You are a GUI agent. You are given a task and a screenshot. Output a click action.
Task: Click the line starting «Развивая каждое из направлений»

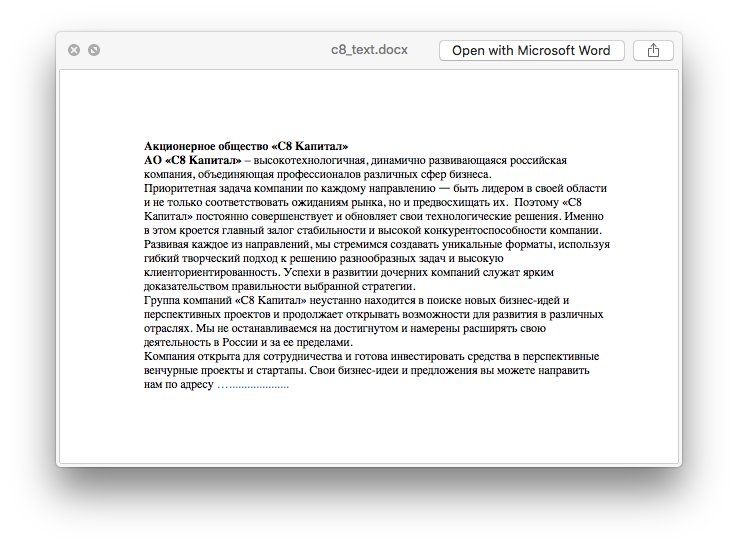click(377, 244)
